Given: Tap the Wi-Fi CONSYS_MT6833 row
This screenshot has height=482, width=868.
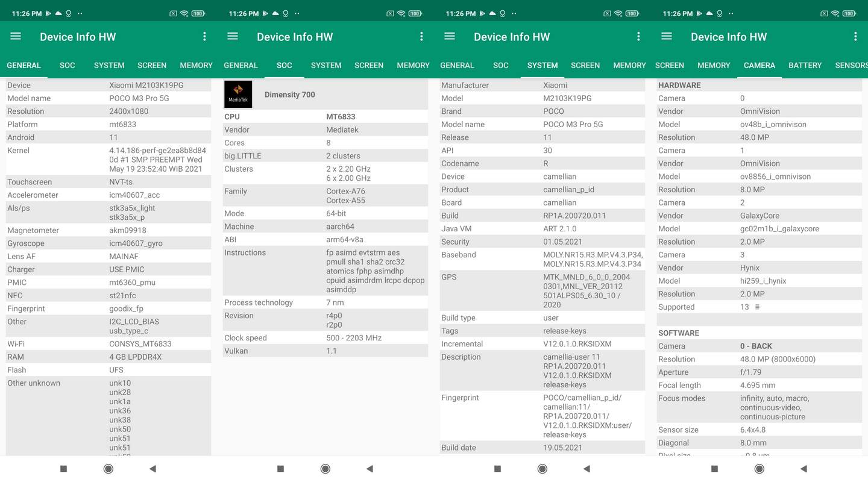Looking at the screenshot, I should [108, 344].
